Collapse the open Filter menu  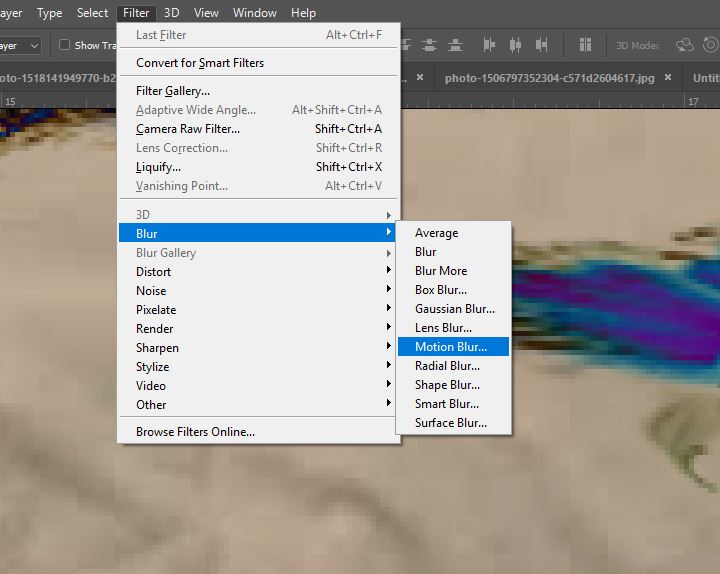pyautogui.click(x=136, y=13)
